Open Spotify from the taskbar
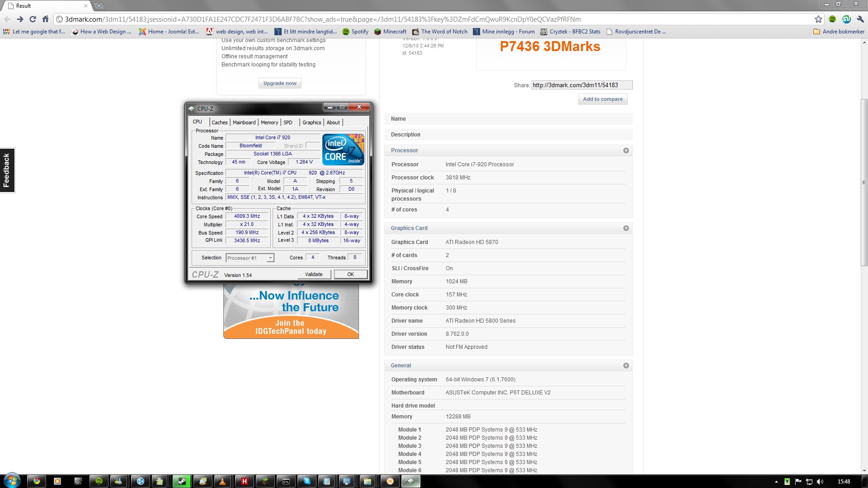 click(99, 481)
